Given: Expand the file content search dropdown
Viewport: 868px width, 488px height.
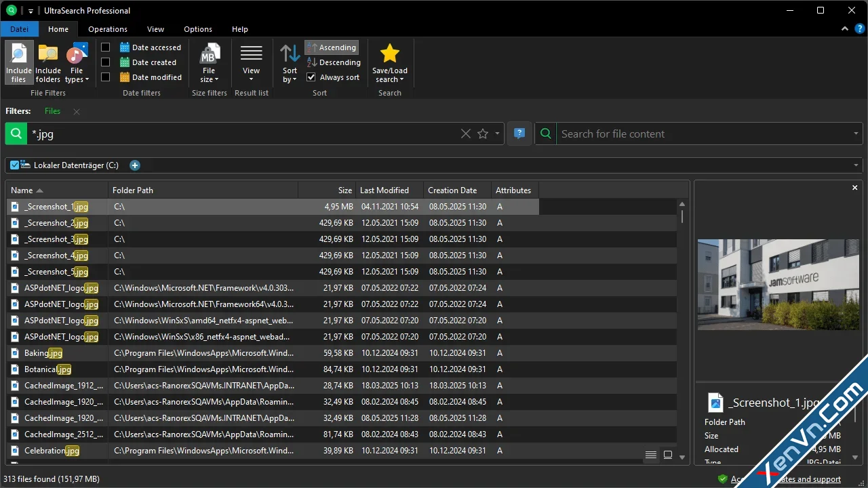Looking at the screenshot, I should (x=856, y=134).
